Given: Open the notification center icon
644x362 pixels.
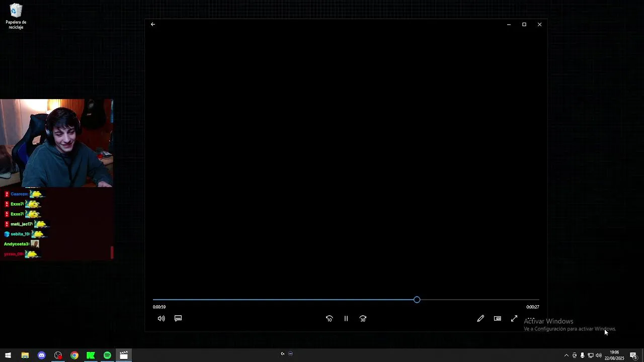Looking at the screenshot, I should [x=633, y=355].
